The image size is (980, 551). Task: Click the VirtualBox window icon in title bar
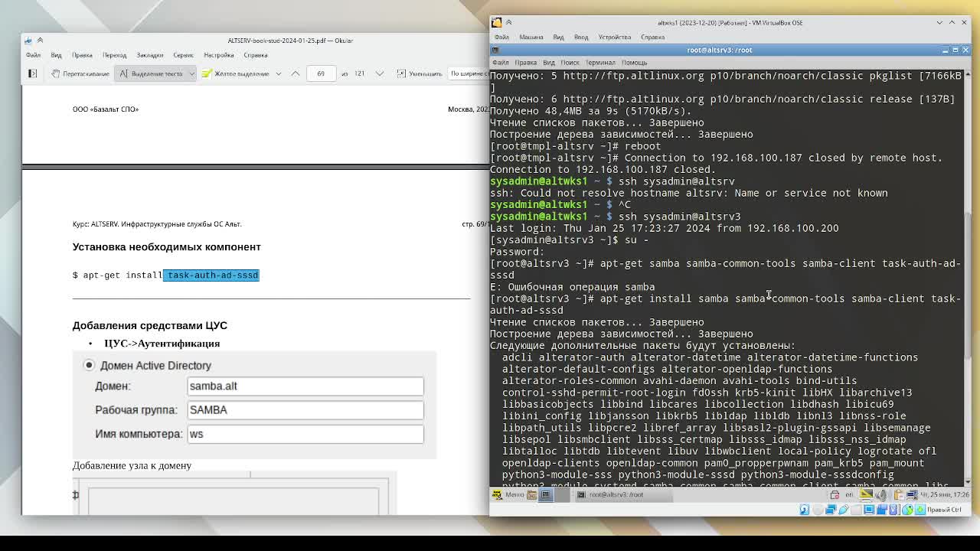pos(496,22)
